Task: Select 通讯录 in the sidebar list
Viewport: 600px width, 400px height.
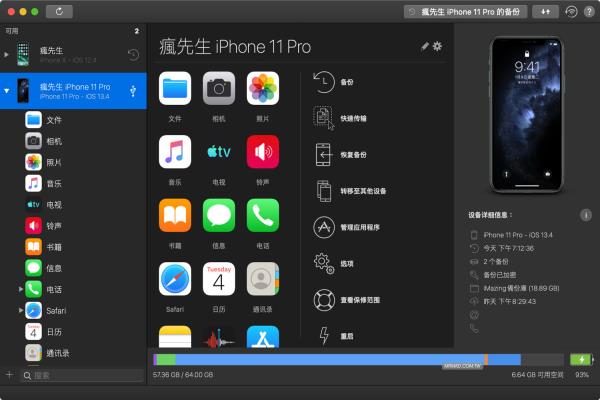Action: (x=73, y=353)
